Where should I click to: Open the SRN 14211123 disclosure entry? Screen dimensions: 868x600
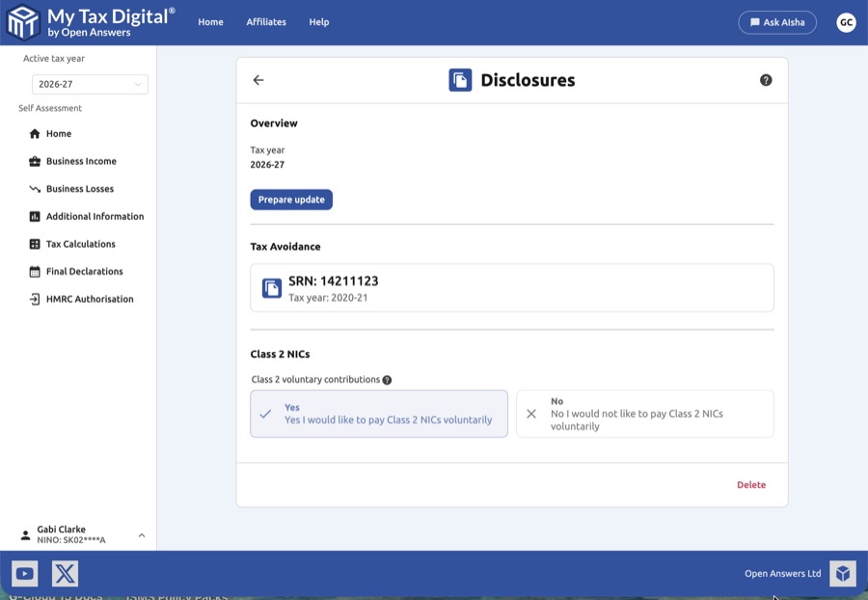pyautogui.click(x=511, y=286)
